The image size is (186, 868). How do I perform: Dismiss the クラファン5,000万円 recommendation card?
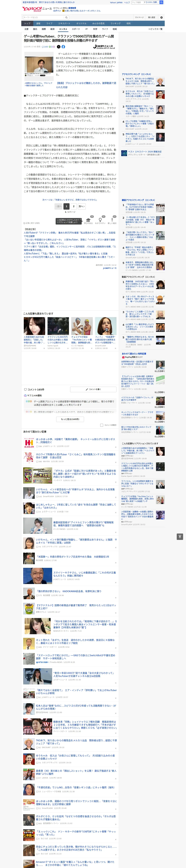[x=68, y=348]
